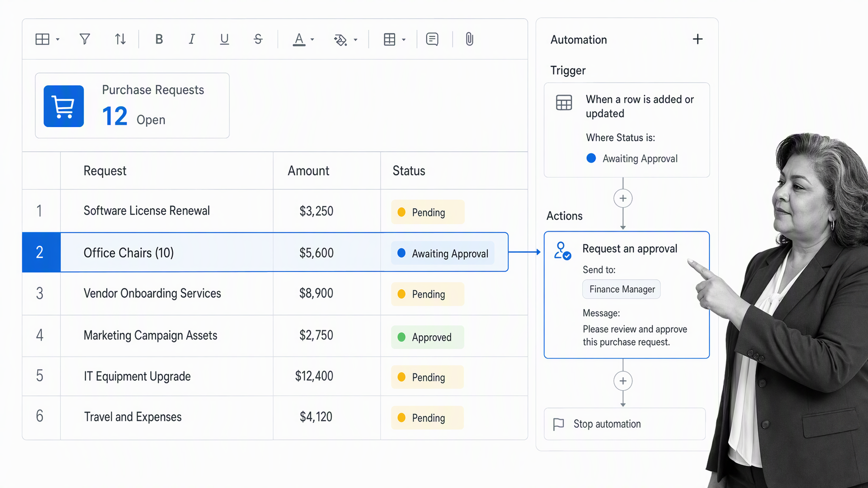This screenshot has width=868, height=488.
Task: Click the $2,750 amount cell
Action: tap(327, 335)
